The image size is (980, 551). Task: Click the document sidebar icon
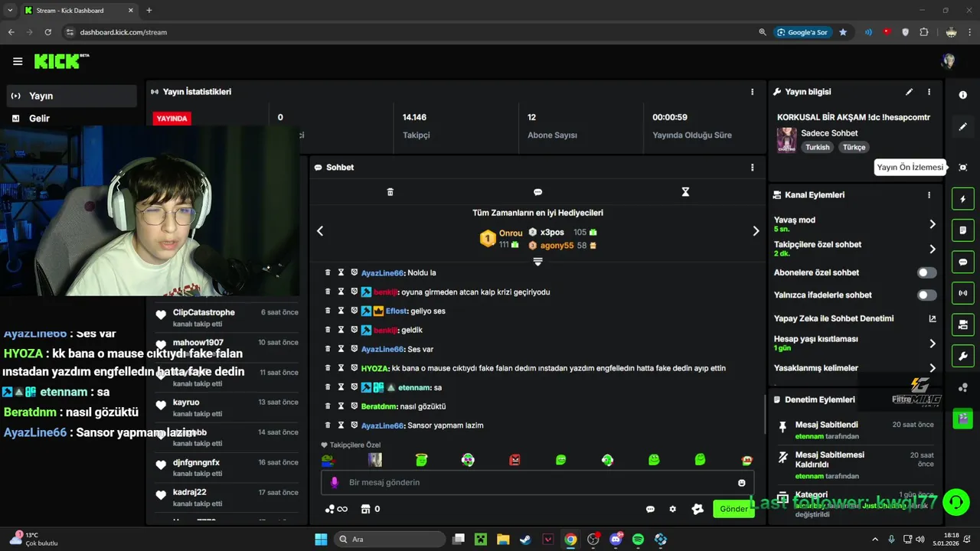point(963,230)
